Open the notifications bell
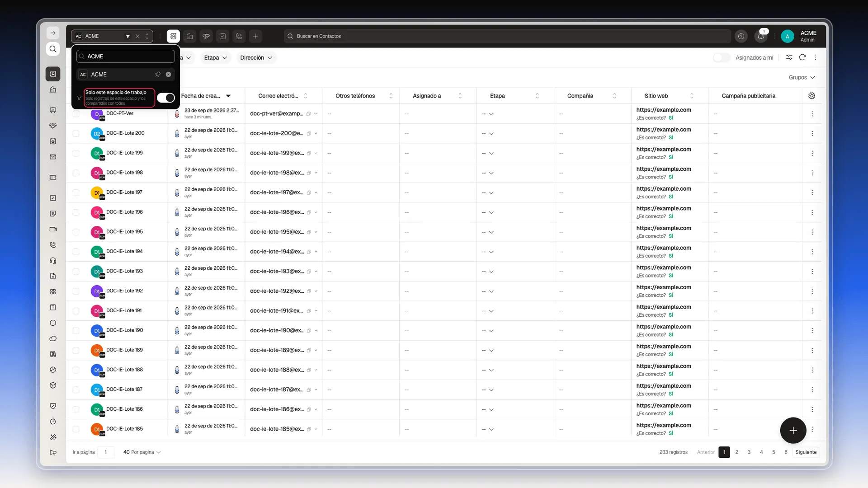Image resolution: width=868 pixels, height=488 pixels. (x=761, y=36)
